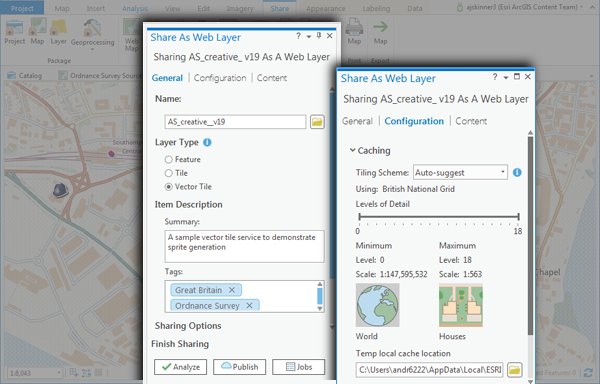Viewport: 600px width, 384px height.
Task: Click into the Summary text box
Action: (x=244, y=246)
